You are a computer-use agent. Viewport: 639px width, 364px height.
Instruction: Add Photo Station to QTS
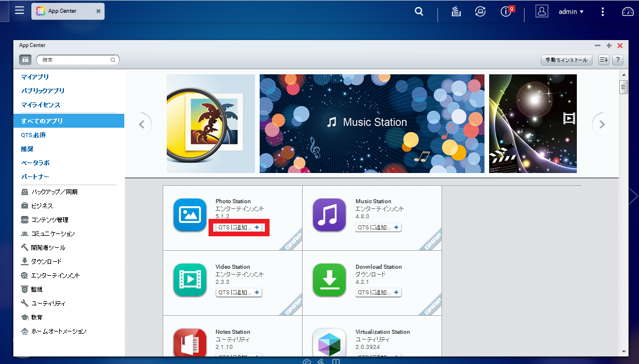coord(239,227)
